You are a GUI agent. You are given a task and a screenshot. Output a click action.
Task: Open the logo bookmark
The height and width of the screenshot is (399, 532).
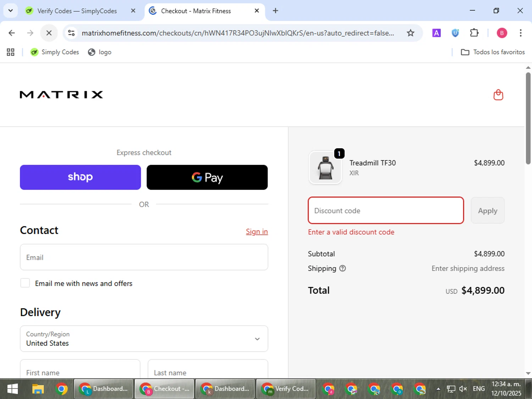point(100,52)
